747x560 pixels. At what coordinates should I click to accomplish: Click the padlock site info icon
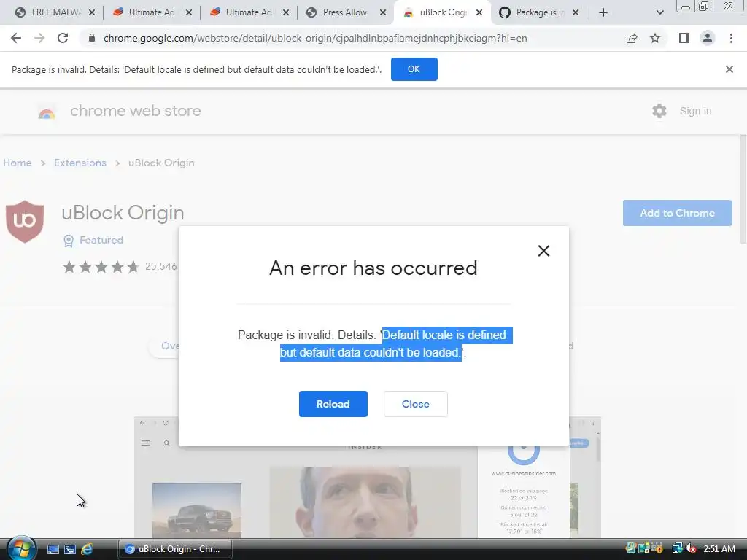pos(92,38)
